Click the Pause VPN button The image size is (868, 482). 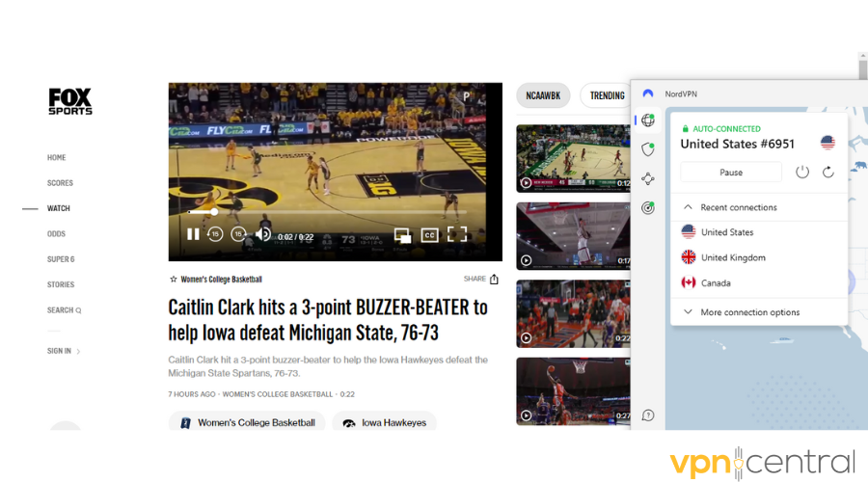point(731,173)
